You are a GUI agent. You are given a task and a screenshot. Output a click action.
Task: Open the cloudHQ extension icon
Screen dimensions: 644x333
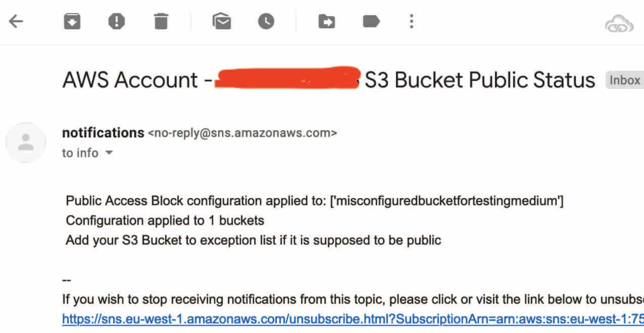click(618, 23)
